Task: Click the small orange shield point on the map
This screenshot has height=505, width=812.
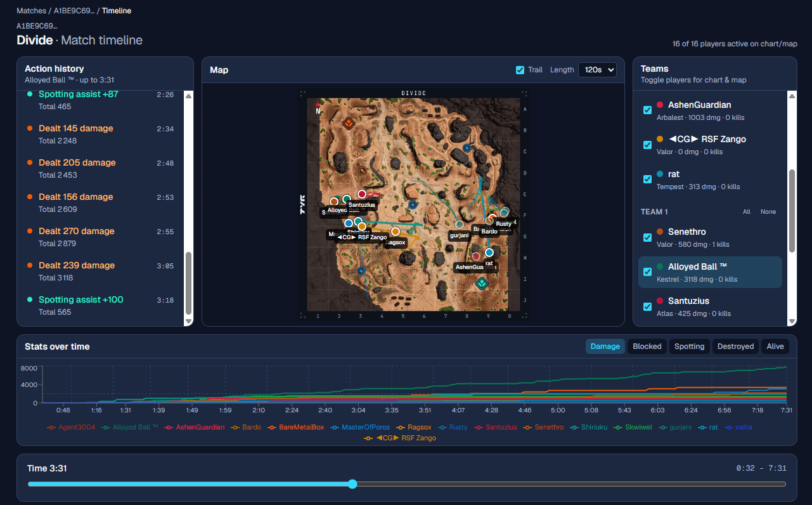Action: 362,170
